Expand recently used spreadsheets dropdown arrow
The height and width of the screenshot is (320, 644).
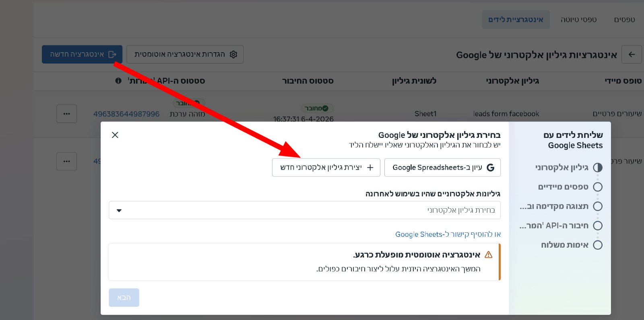pyautogui.click(x=119, y=210)
